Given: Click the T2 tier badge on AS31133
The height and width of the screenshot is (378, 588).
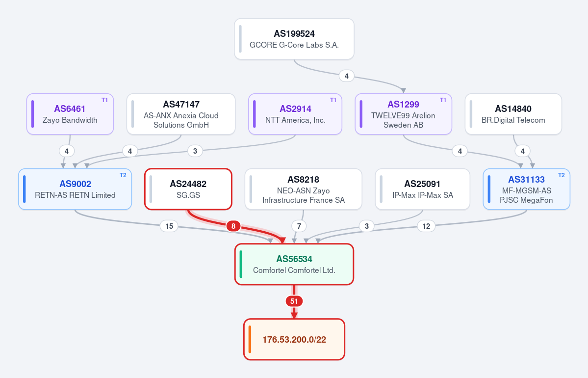Looking at the screenshot, I should pyautogui.click(x=562, y=175).
